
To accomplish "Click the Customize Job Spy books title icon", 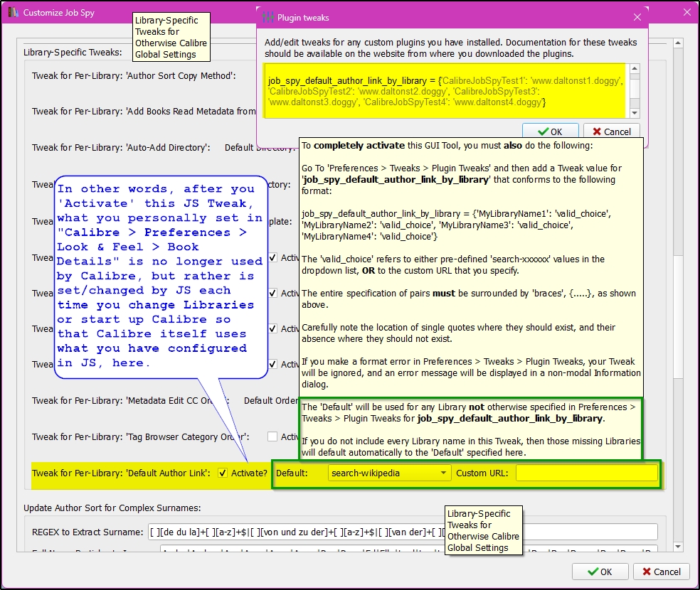I will [14, 12].
